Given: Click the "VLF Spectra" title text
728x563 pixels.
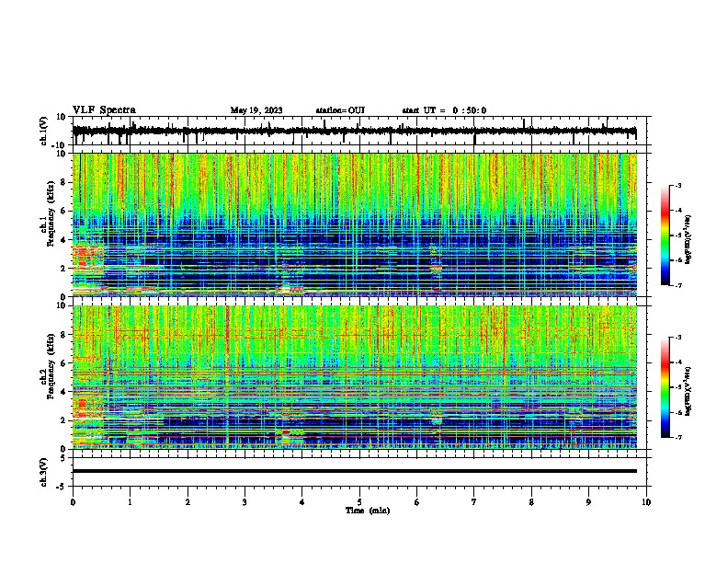Looking at the screenshot, I should point(104,110).
